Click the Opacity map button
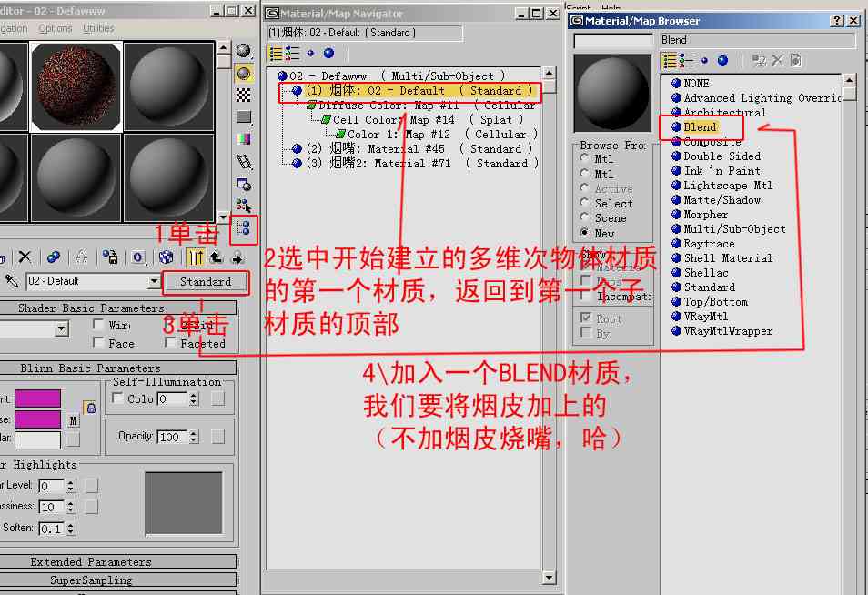 click(x=218, y=437)
